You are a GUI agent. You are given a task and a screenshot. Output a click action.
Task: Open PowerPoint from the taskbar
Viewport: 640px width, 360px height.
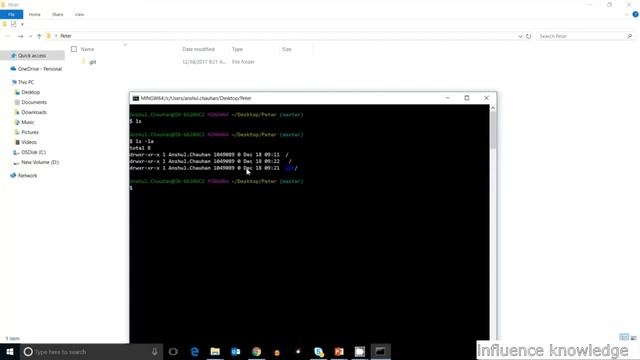point(339,351)
